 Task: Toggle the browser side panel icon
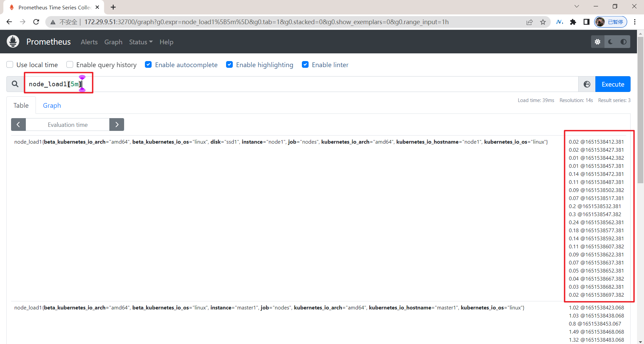click(x=586, y=22)
